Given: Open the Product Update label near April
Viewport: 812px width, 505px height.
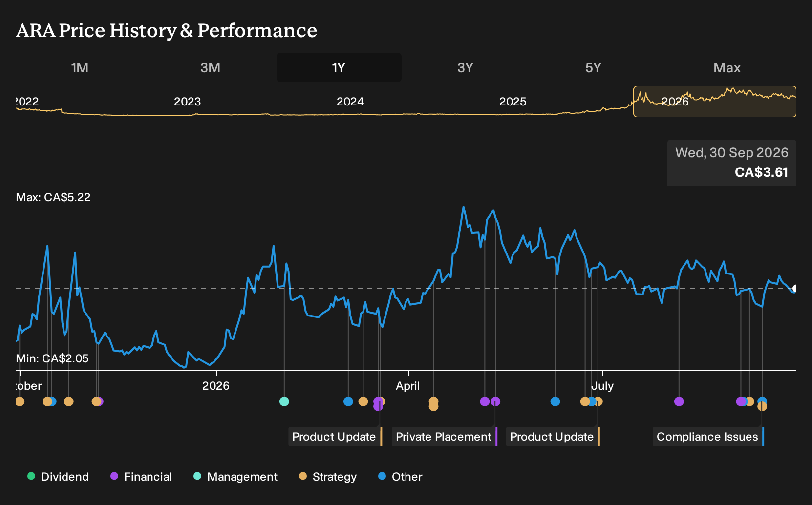Looking at the screenshot, I should coord(335,437).
